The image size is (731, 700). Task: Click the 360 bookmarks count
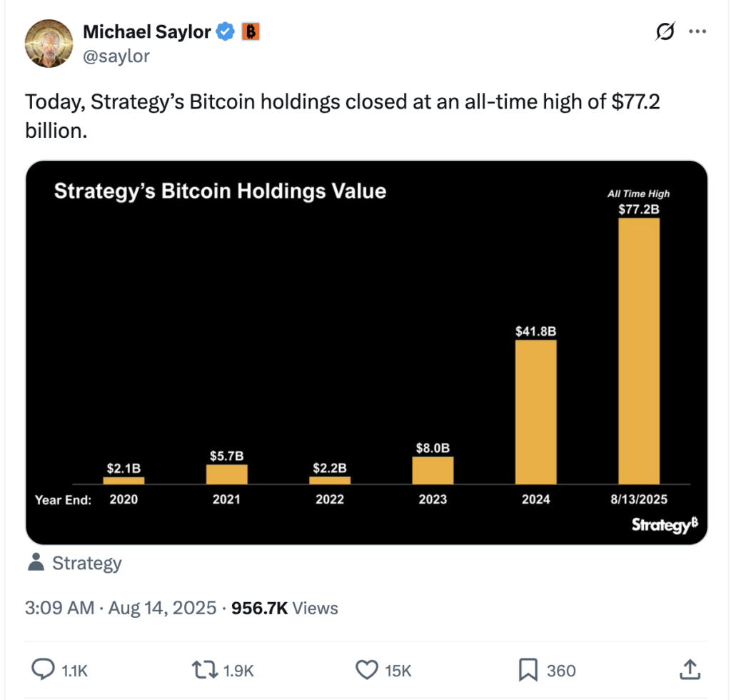pos(561,671)
